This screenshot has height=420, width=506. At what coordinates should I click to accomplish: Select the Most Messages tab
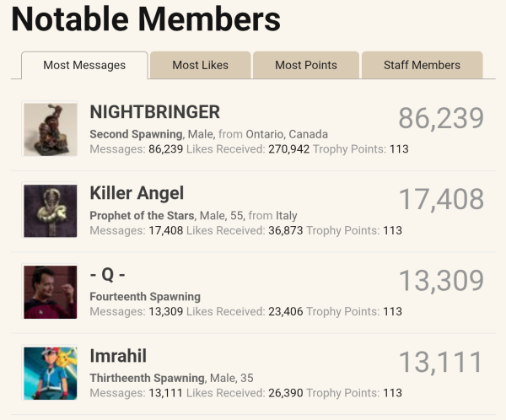[x=84, y=65]
